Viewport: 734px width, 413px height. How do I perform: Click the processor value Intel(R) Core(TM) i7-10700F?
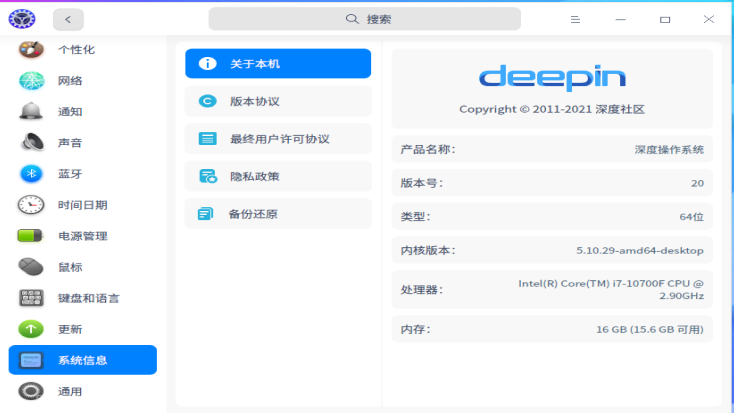point(611,289)
